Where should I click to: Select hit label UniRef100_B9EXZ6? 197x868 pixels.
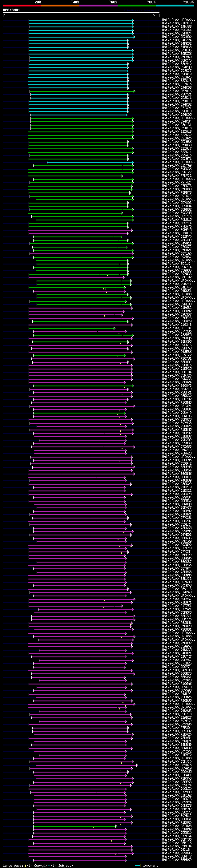click(177, 54)
